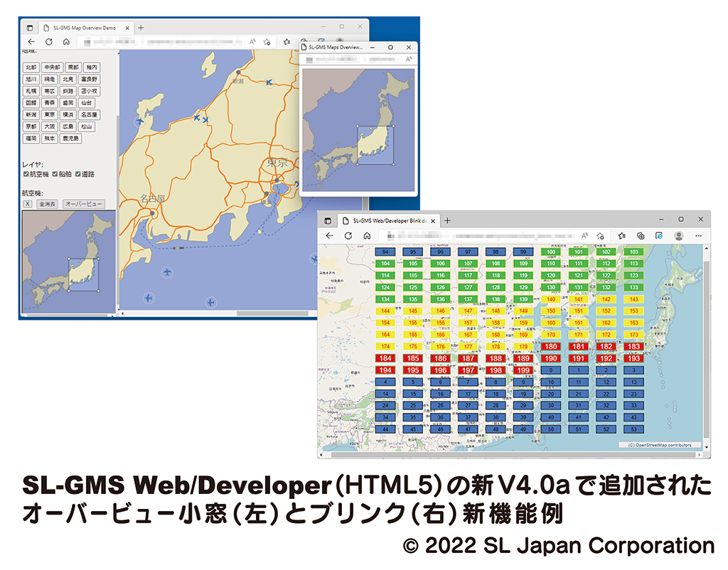Click airplane icon near Niigata on map
The height and width of the screenshot is (570, 728).
[x=269, y=83]
